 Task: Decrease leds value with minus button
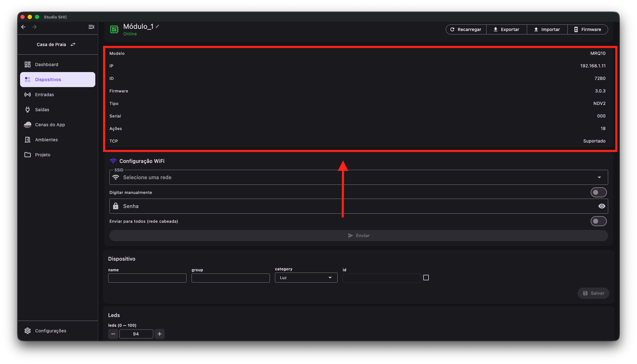click(113, 334)
